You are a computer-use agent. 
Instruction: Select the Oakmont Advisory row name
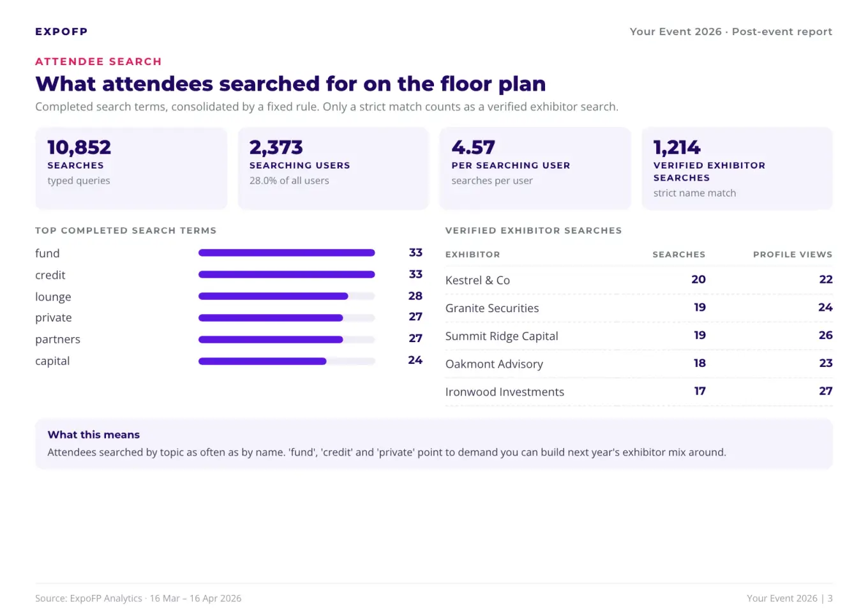[494, 364]
